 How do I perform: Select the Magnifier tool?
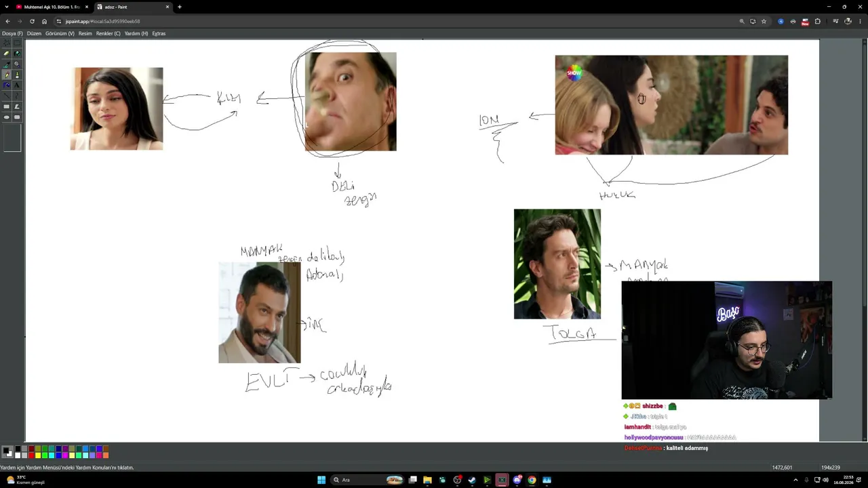point(18,64)
